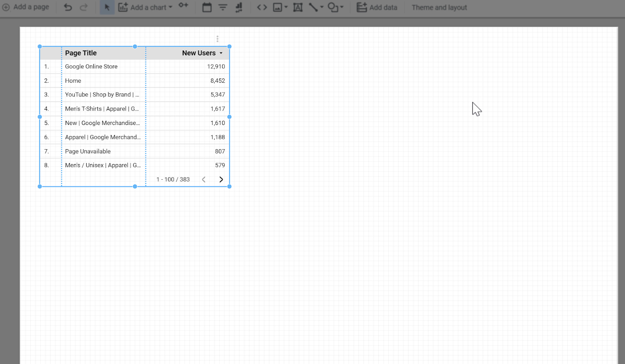Image resolution: width=625 pixels, height=364 pixels.
Task: Undo the last action
Action: tap(68, 7)
